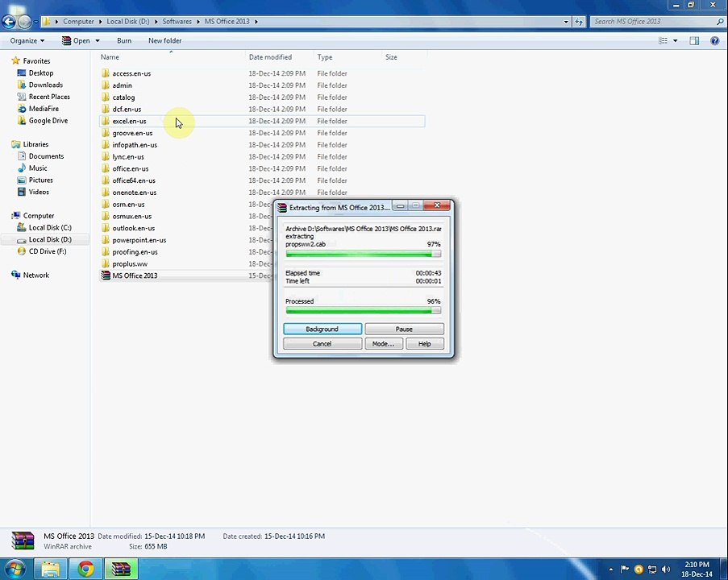This screenshot has width=728, height=580.
Task: Click Computer in the address bar
Action: click(x=78, y=21)
